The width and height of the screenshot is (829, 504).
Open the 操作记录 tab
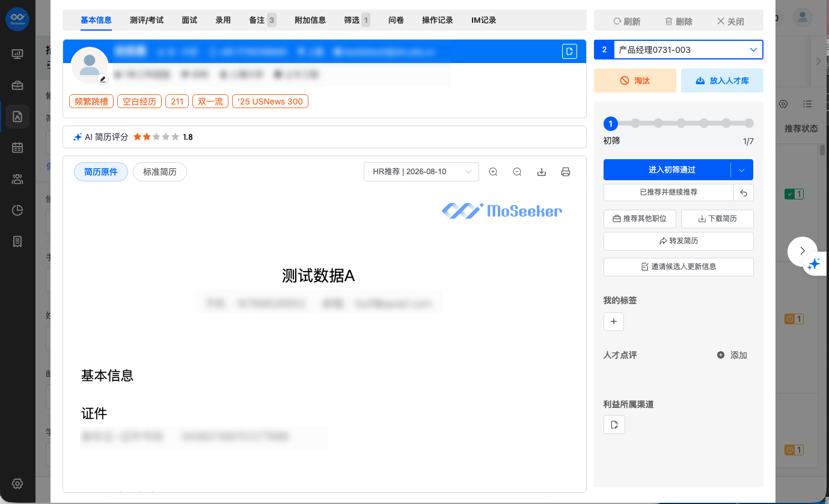coord(438,20)
